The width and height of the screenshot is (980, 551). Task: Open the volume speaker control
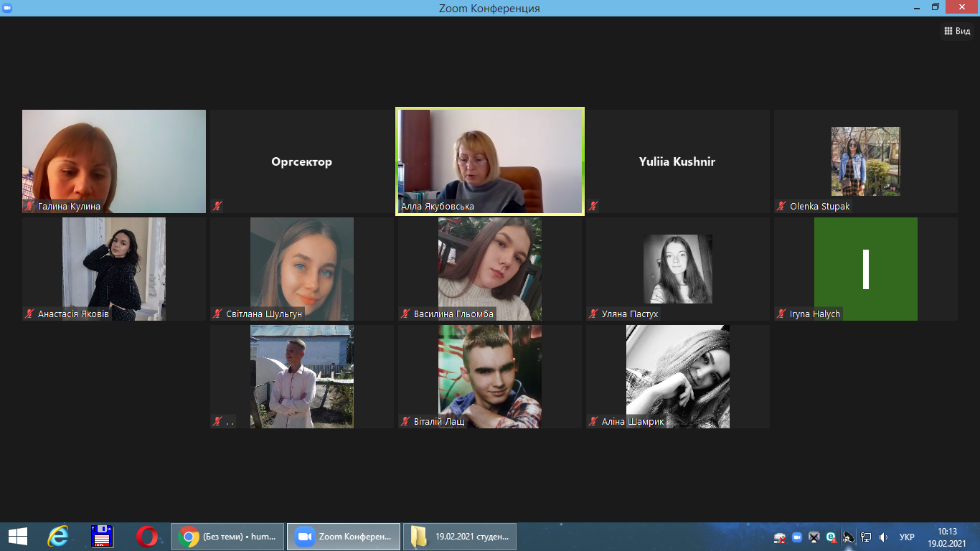click(883, 537)
